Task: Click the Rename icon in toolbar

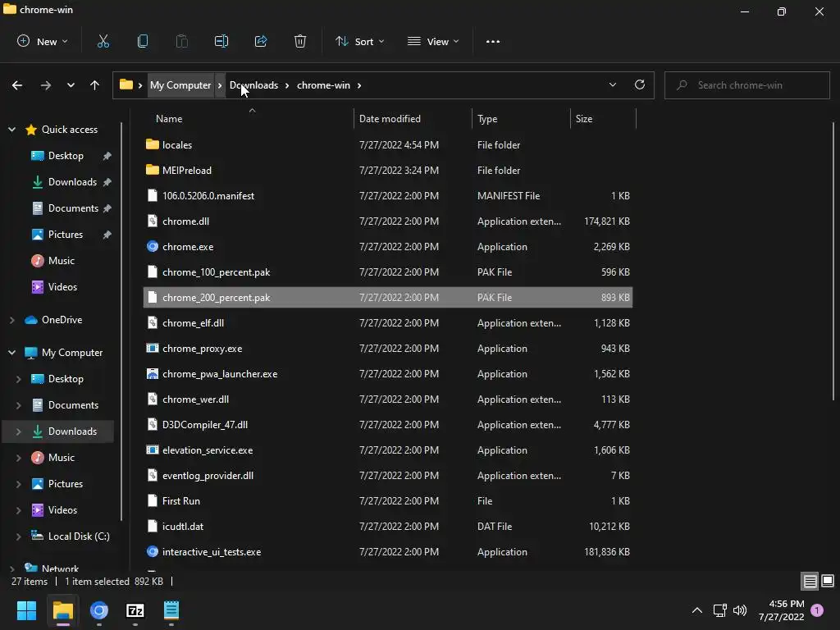Action: pos(221,41)
